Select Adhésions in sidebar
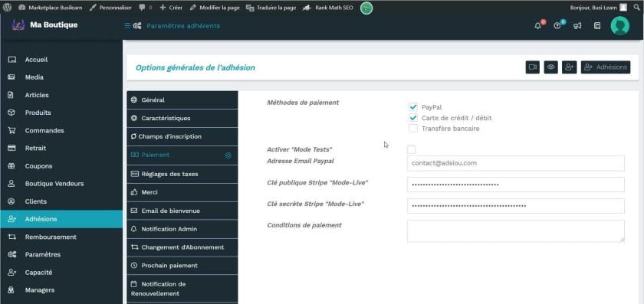 point(61,219)
